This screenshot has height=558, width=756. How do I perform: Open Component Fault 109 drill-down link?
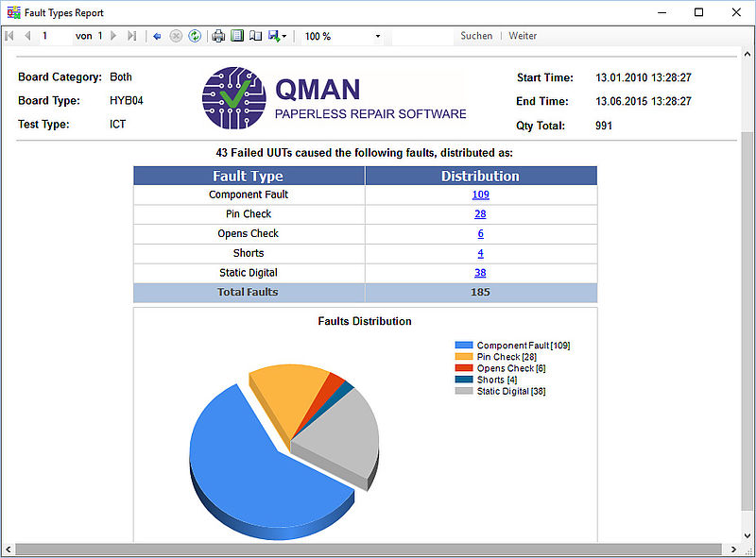(481, 194)
